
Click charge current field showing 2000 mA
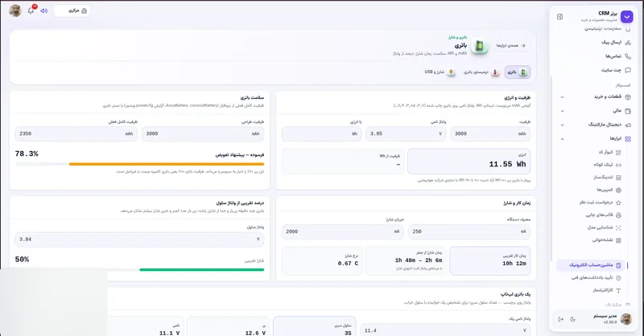[343, 232]
